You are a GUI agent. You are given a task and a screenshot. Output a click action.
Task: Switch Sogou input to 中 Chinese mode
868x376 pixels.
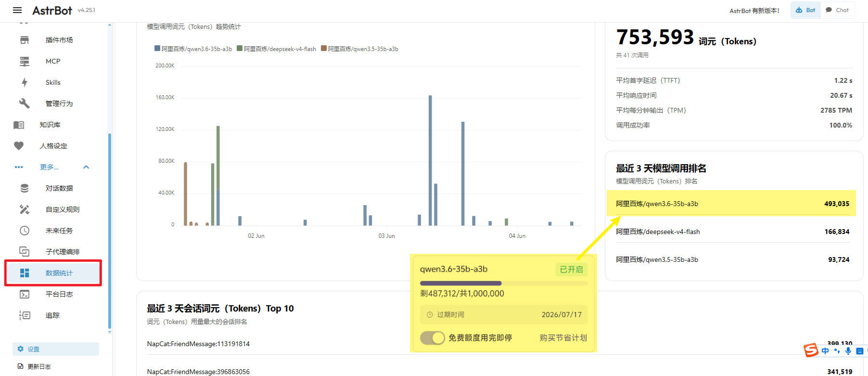(x=826, y=351)
